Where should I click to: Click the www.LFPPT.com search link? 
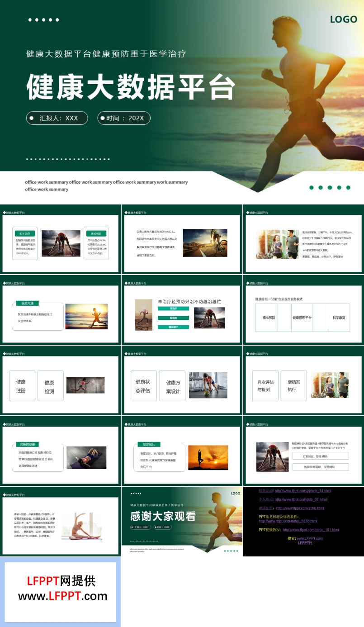[310, 538]
